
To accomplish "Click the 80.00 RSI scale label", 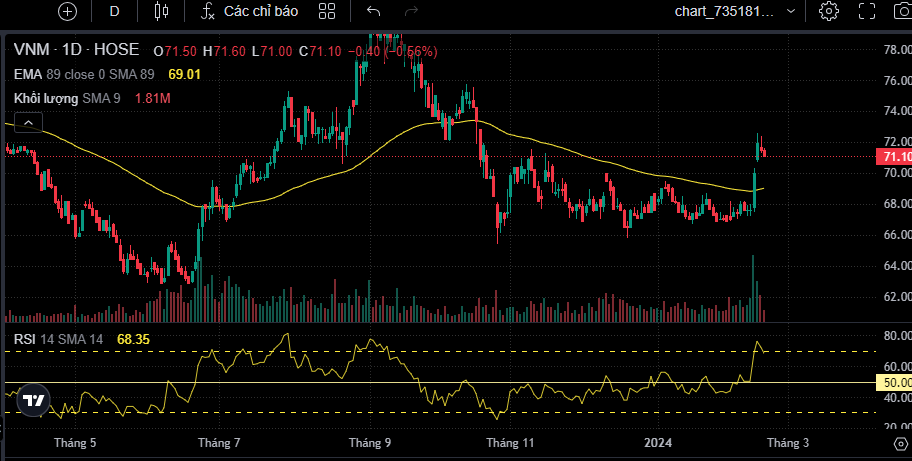I will pos(897,336).
